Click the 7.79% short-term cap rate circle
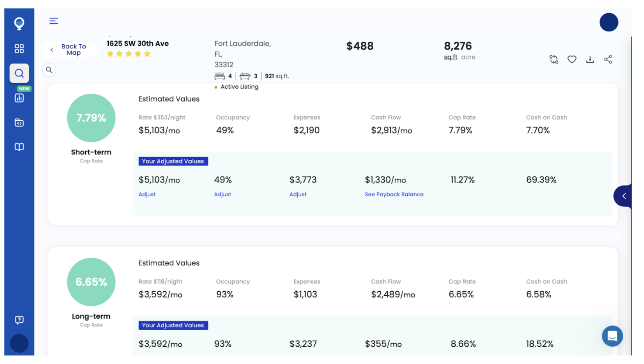Viewport: 644px width, 364px height. pos(91,118)
